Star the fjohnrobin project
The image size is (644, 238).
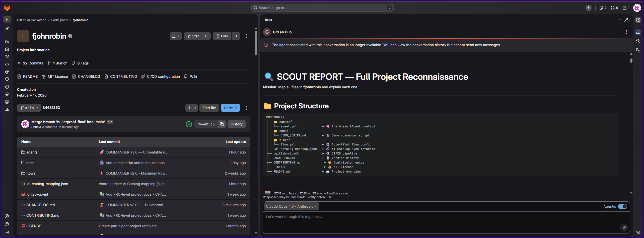pos(193,36)
